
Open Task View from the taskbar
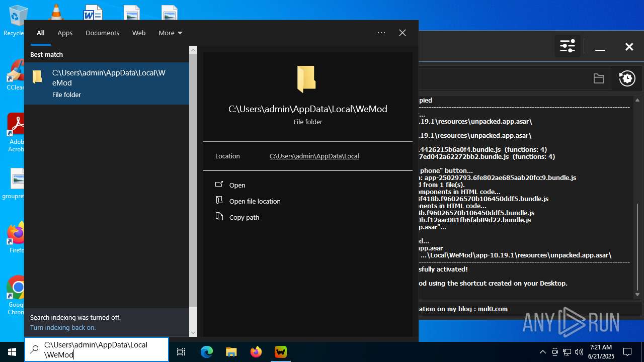181,352
